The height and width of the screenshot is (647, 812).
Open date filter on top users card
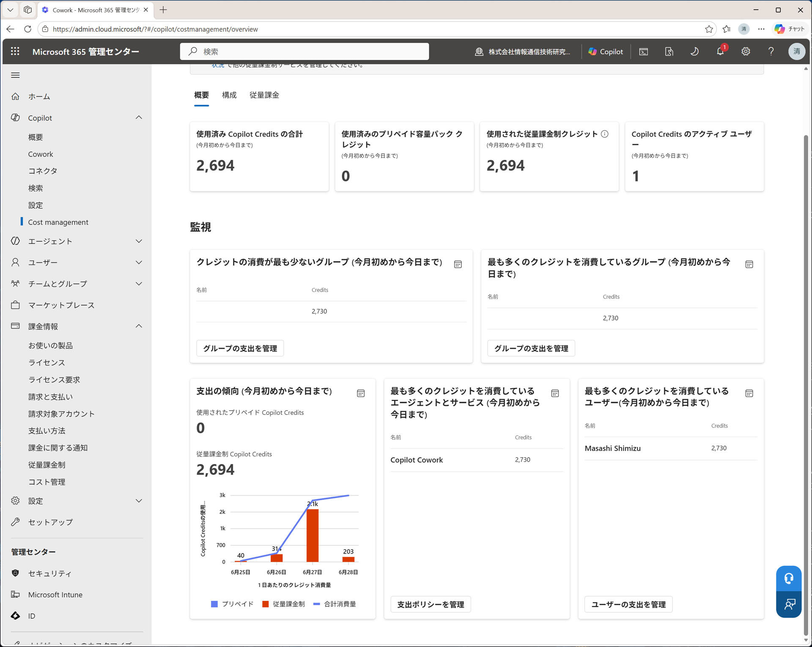[749, 393]
